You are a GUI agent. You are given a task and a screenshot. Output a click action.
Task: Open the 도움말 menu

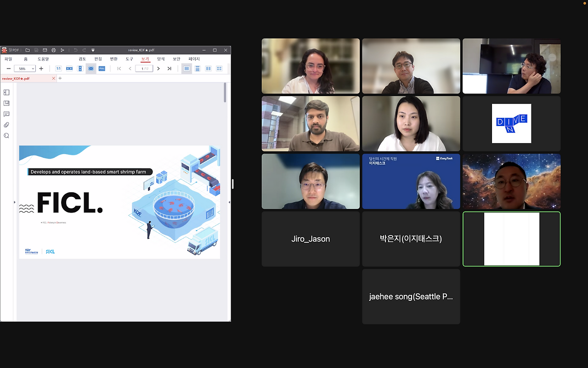43,59
